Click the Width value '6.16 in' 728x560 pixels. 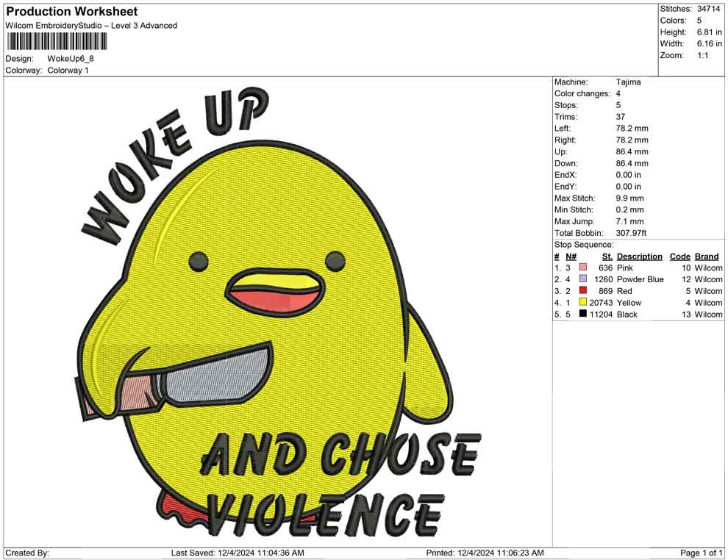[x=710, y=43]
